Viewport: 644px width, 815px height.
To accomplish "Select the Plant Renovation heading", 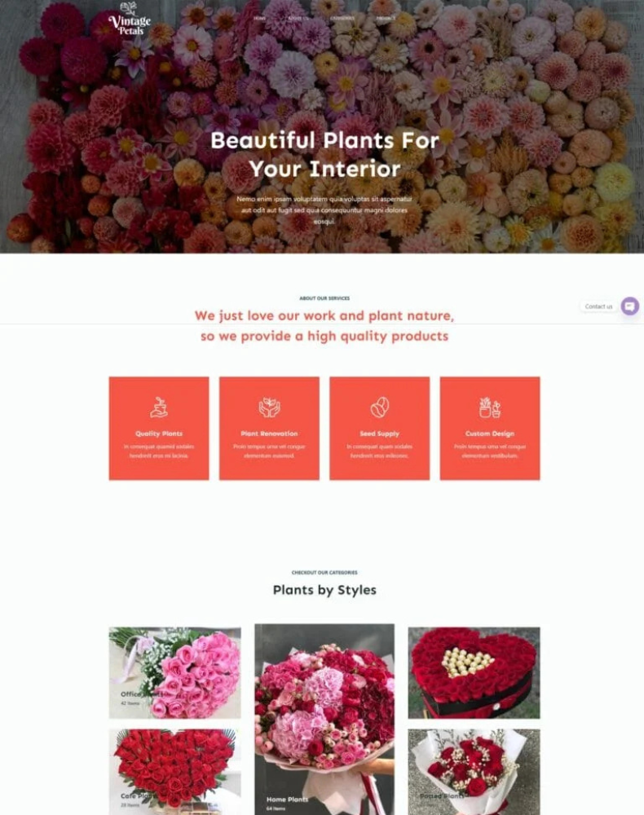I will point(269,434).
